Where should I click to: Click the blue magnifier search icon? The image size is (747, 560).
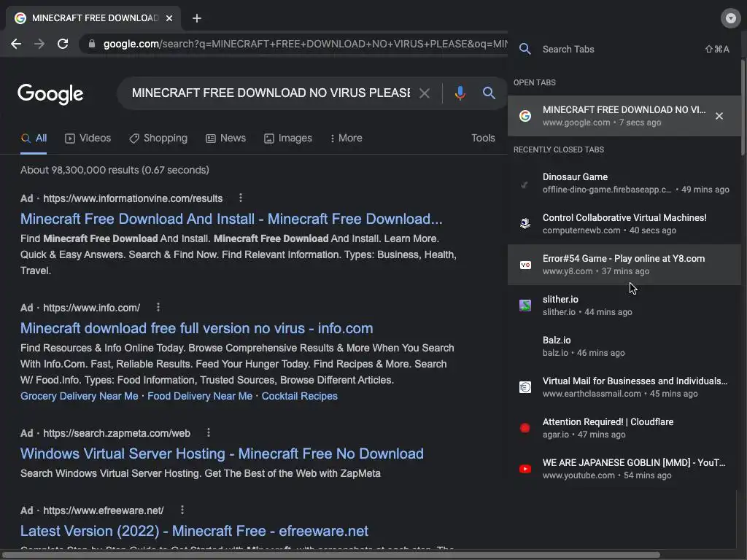point(489,93)
